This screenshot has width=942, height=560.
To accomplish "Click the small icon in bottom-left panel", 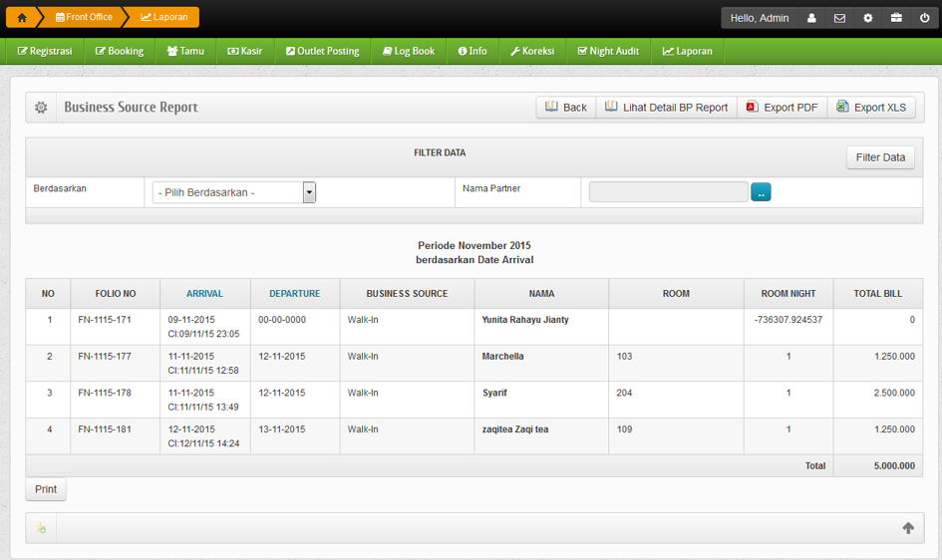I will [41, 528].
